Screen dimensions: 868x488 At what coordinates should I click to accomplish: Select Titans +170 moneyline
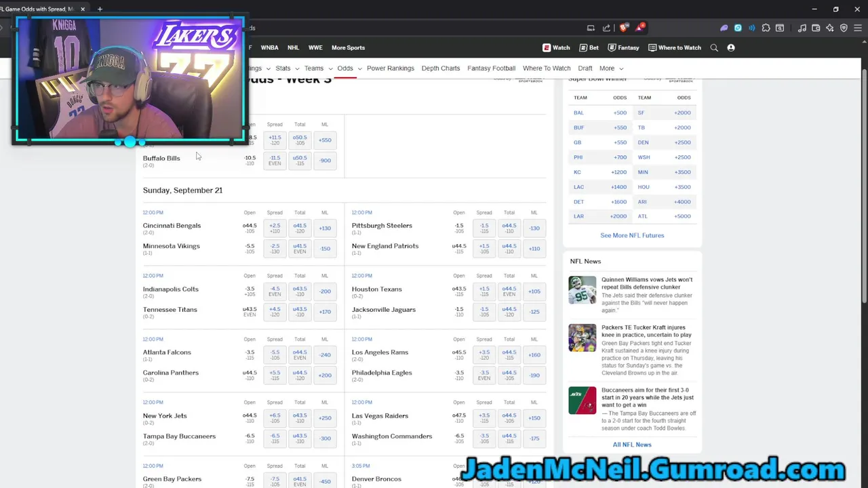click(325, 312)
